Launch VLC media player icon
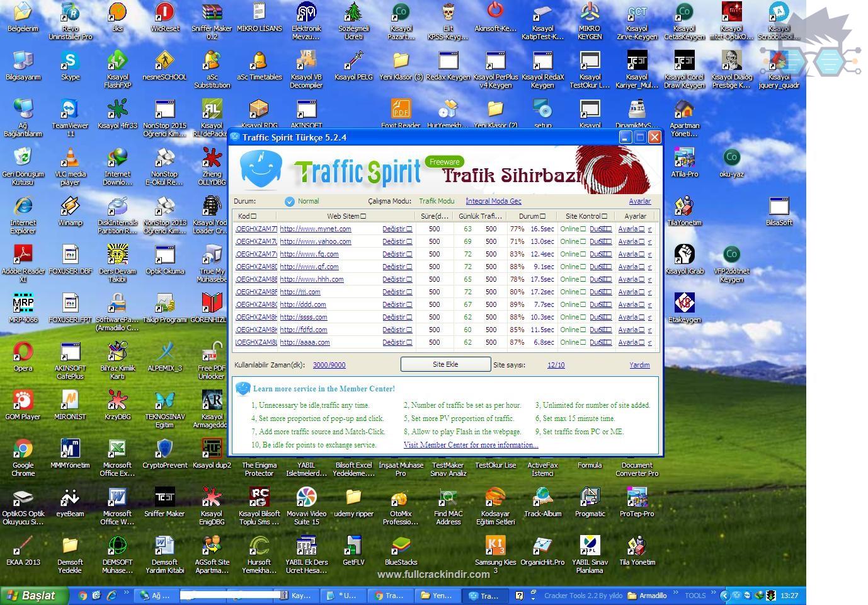 (x=70, y=166)
